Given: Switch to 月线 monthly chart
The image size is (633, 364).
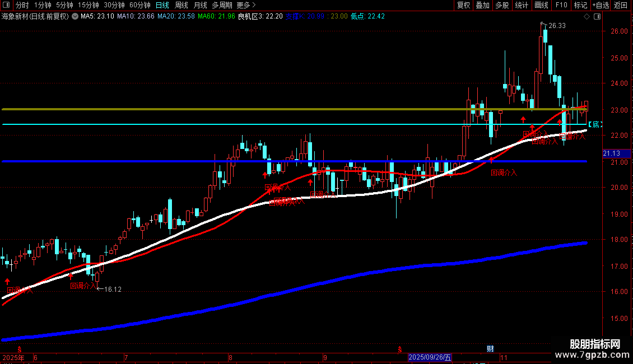Looking at the screenshot, I should [x=200, y=5].
